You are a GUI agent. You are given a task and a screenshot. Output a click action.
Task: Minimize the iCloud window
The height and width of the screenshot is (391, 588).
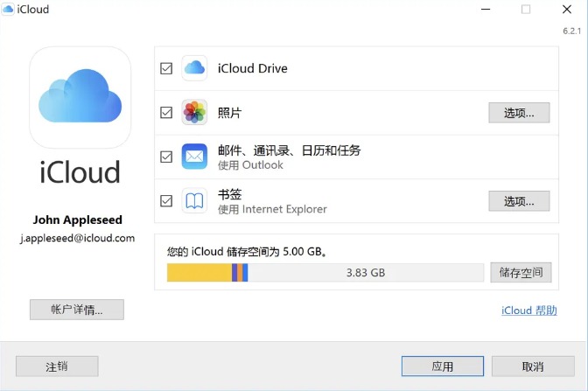(x=486, y=9)
